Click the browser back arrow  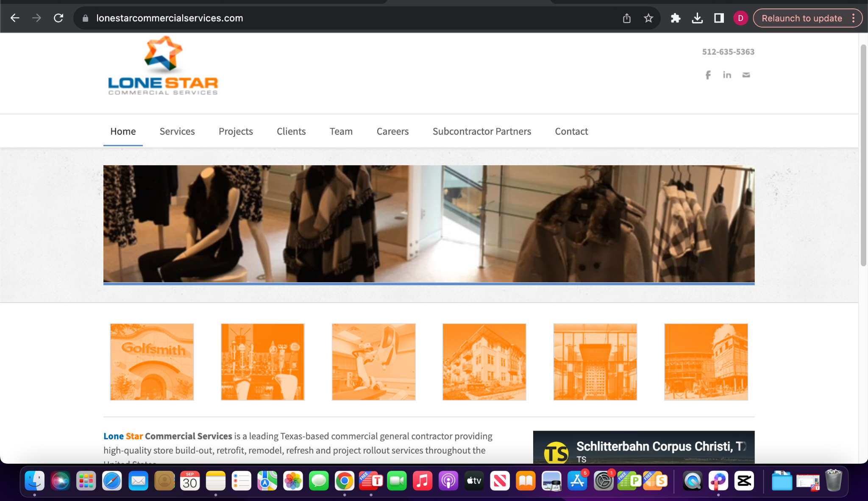(15, 18)
